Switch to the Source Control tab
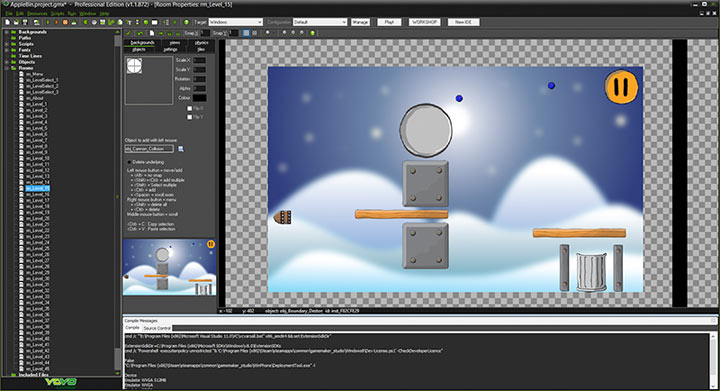This screenshot has height=391, width=720. tap(157, 328)
